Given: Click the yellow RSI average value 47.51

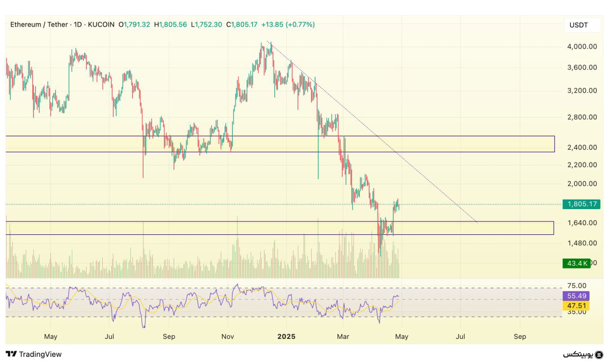Looking at the screenshot, I should (576, 306).
